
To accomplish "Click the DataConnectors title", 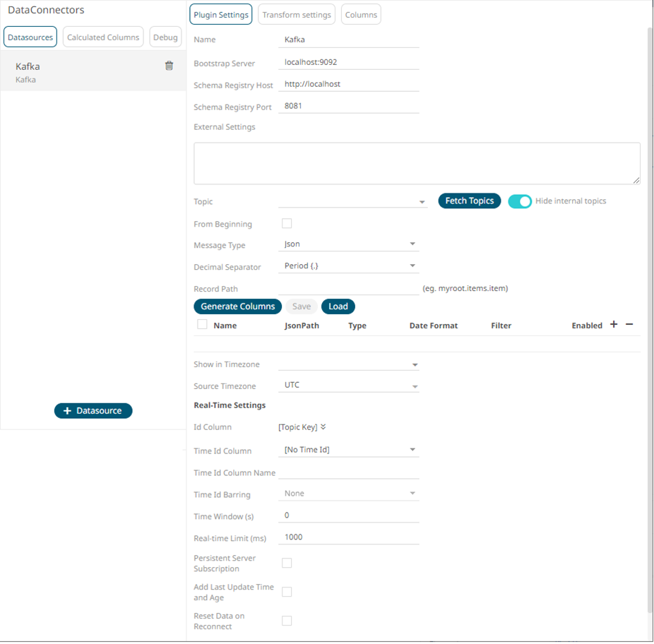I will [46, 10].
